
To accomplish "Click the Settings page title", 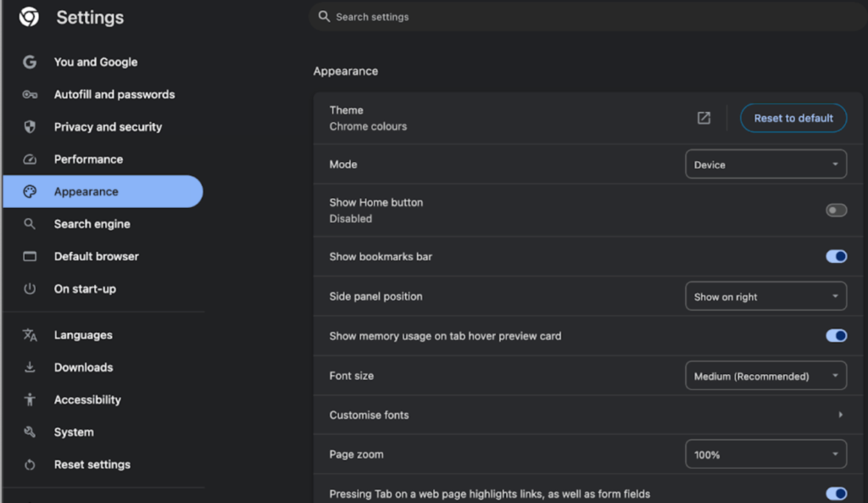I will click(90, 17).
